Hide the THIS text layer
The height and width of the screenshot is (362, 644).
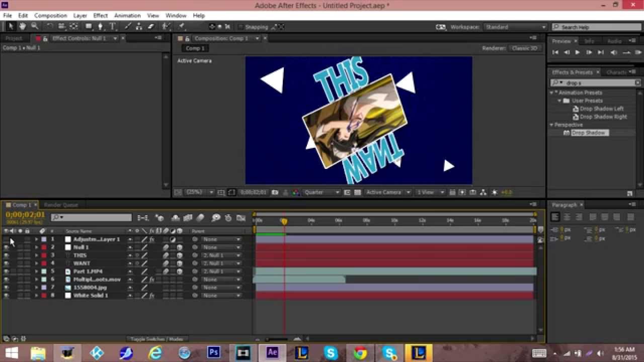6,255
